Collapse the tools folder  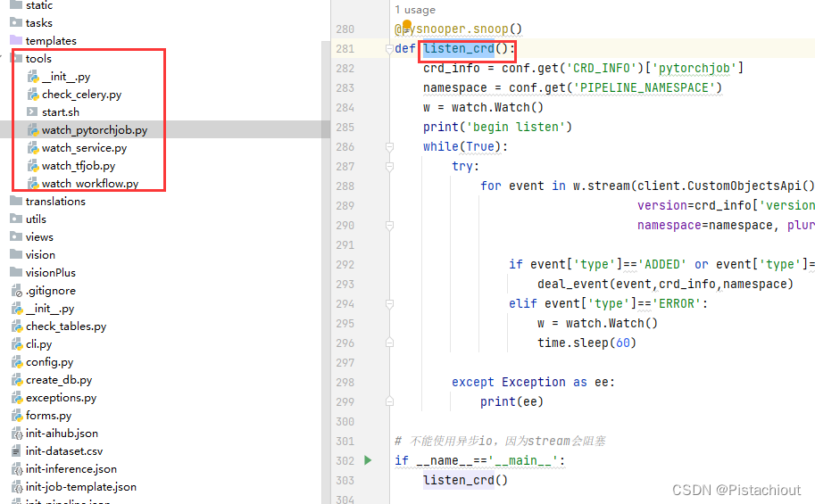(3, 57)
